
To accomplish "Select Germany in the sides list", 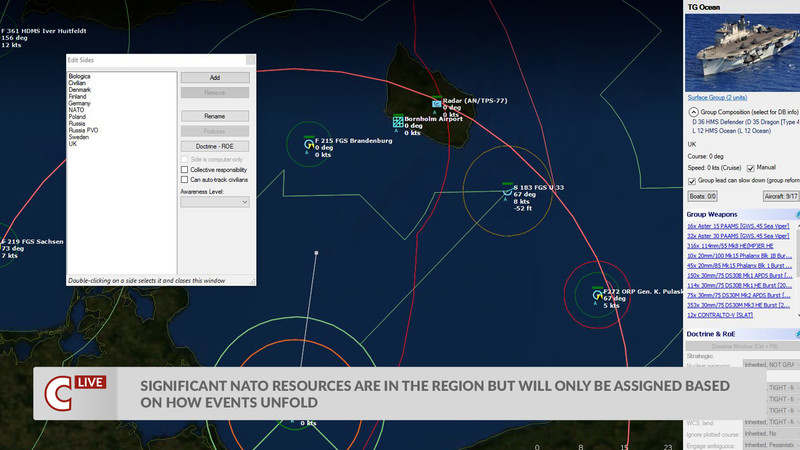I will point(80,103).
